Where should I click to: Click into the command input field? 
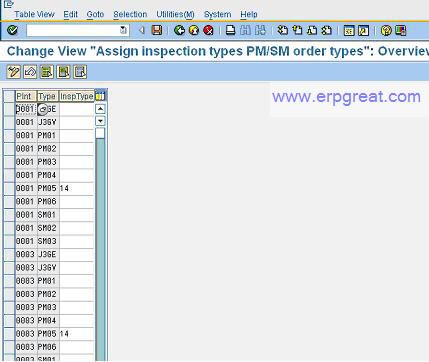point(73,30)
